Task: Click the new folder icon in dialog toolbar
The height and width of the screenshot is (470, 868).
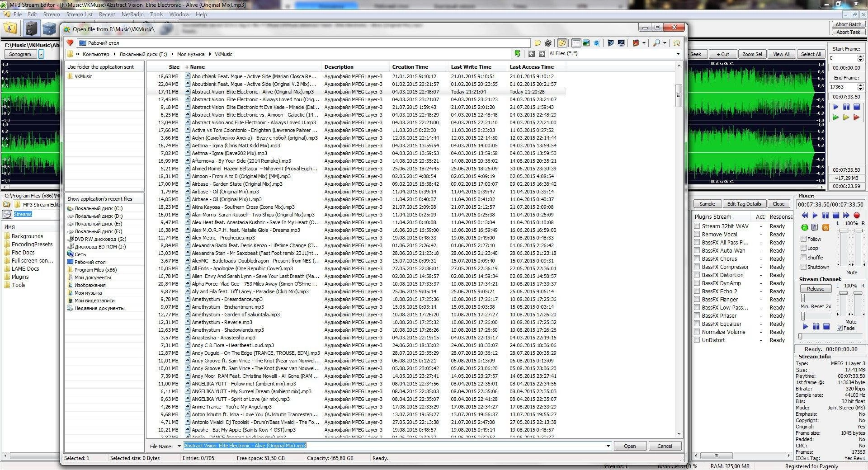Action: tap(538, 43)
